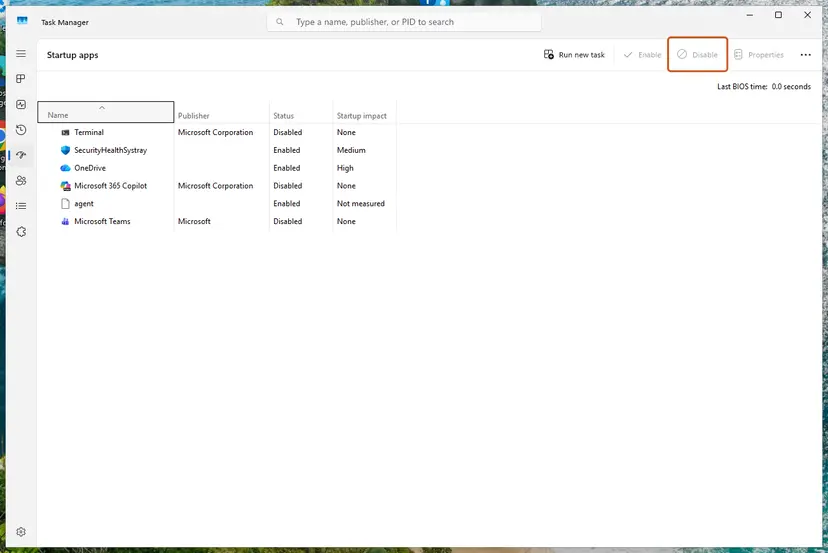
Task: Select the agent row name
Action: [84, 203]
